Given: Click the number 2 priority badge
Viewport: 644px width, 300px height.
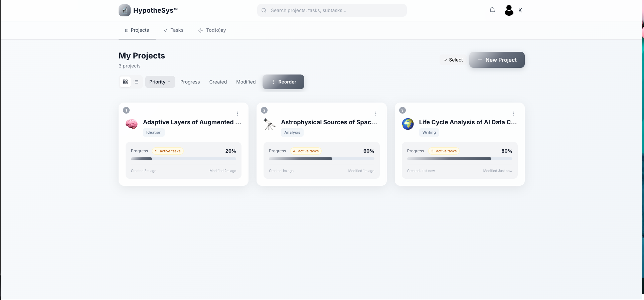Looking at the screenshot, I should (264, 110).
